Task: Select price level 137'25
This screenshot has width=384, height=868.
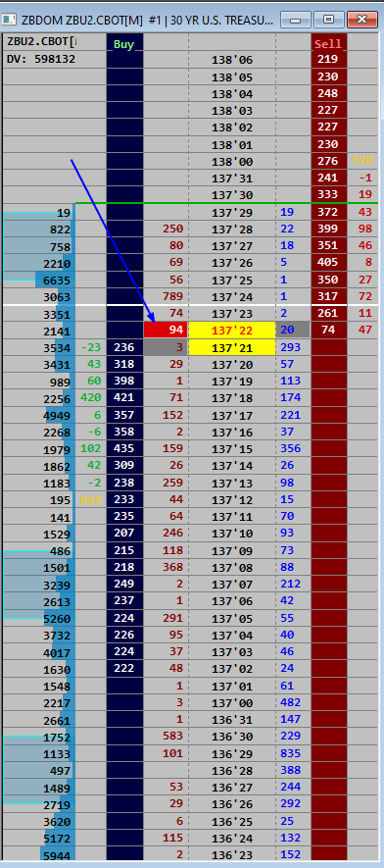Action: 231,281
